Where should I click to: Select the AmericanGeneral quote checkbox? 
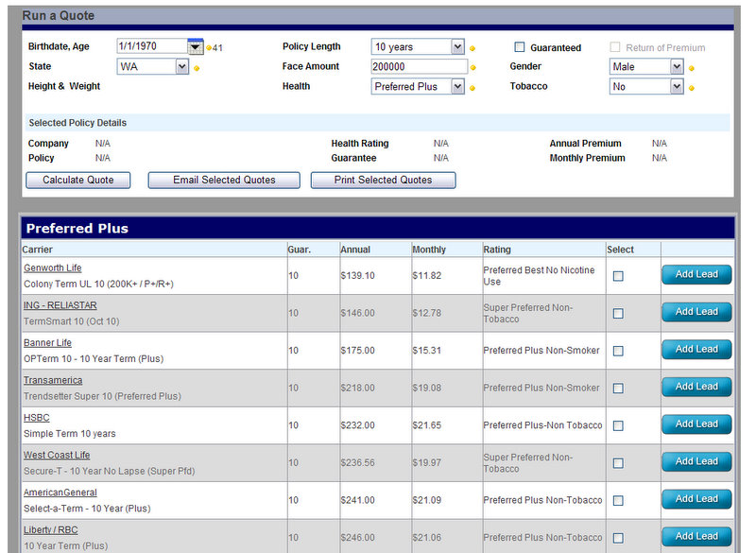pyautogui.click(x=618, y=500)
